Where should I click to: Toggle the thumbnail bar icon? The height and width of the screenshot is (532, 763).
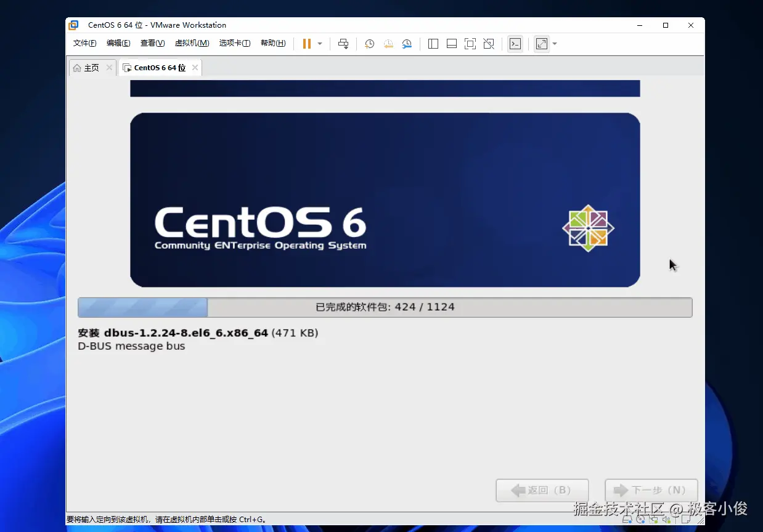click(452, 44)
